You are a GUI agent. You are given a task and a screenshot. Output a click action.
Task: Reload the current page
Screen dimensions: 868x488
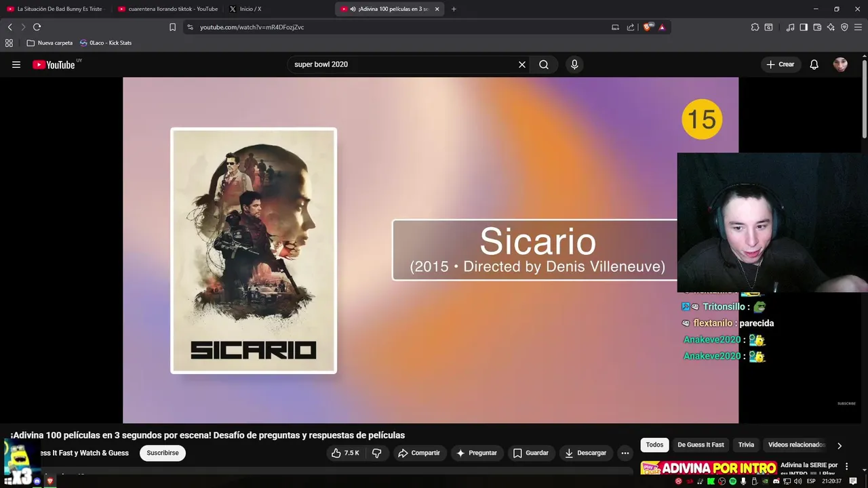pos(37,27)
